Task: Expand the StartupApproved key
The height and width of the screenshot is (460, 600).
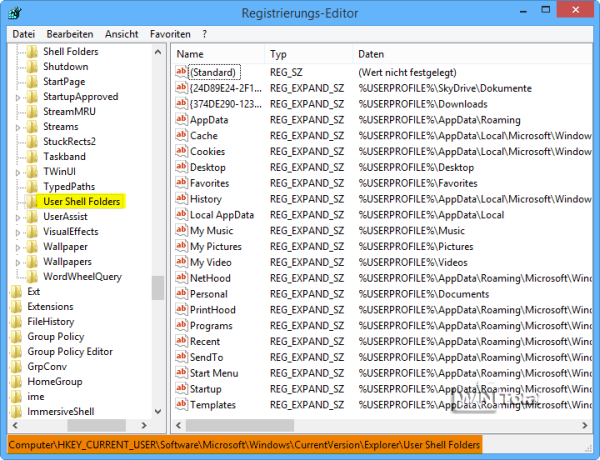Action: [18, 98]
